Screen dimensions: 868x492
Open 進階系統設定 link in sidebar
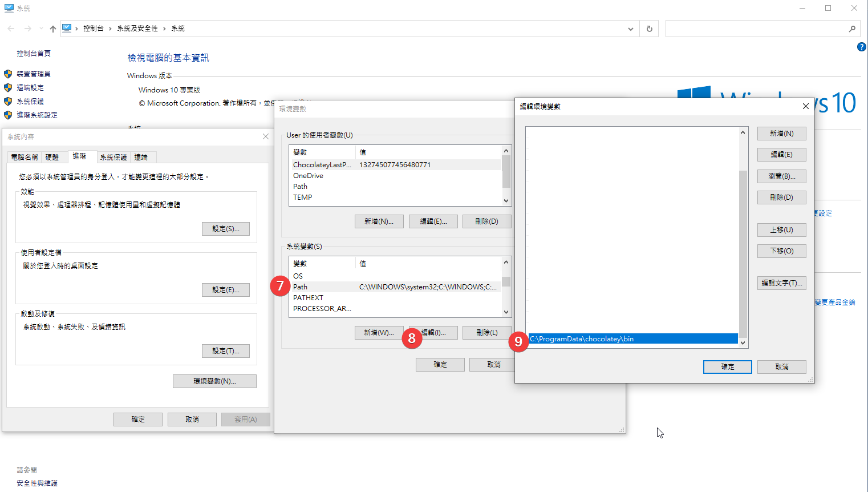(x=36, y=115)
